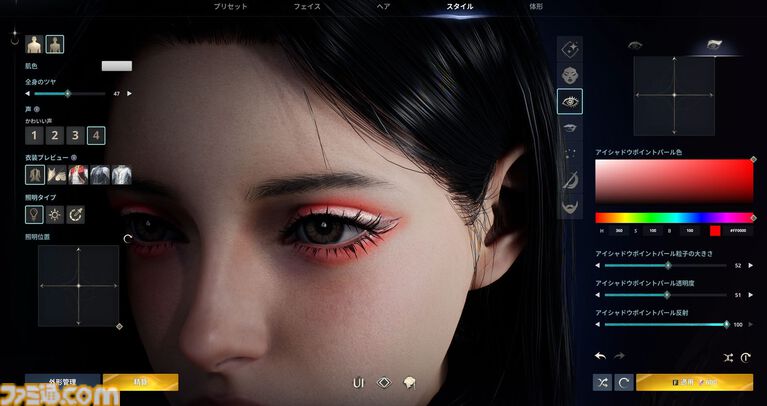Increase 全身のツヤ with the right arrow

(129, 93)
